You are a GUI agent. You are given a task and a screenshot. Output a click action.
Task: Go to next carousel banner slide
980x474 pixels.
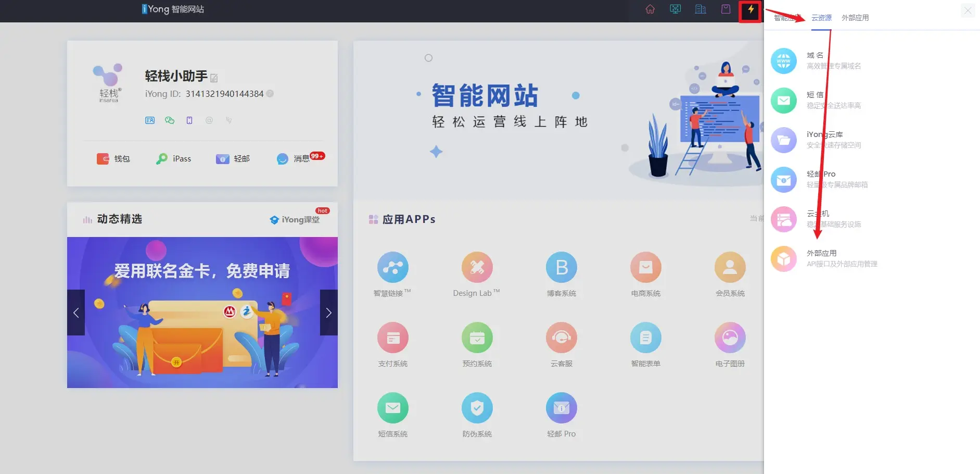coord(328,313)
